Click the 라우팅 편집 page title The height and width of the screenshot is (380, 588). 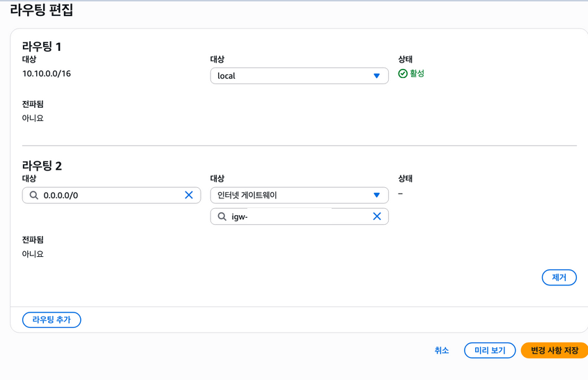click(41, 10)
